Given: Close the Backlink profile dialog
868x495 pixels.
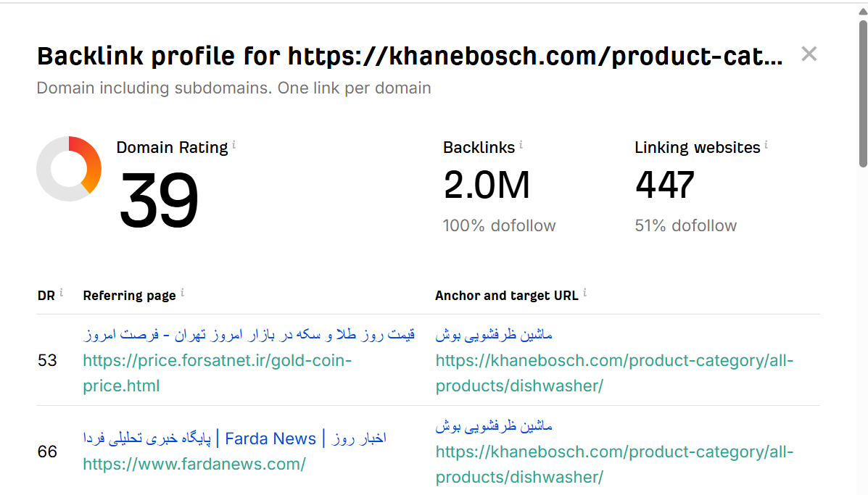Looking at the screenshot, I should pos(809,54).
